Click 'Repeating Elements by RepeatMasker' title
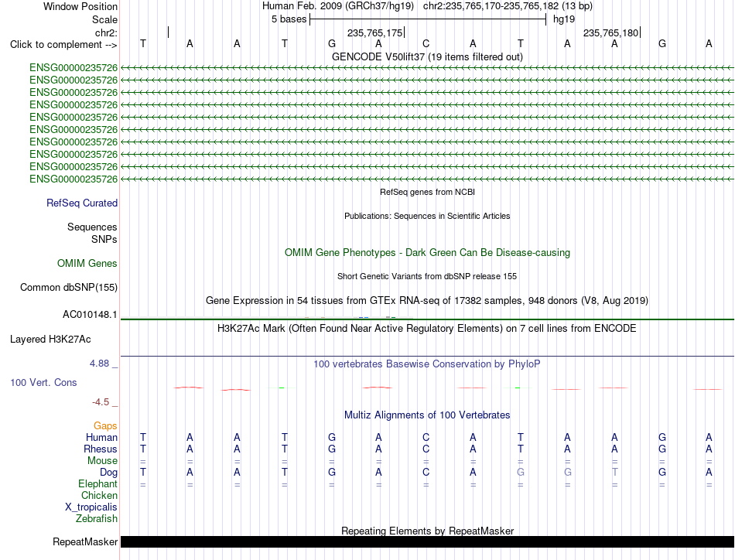 point(428,531)
